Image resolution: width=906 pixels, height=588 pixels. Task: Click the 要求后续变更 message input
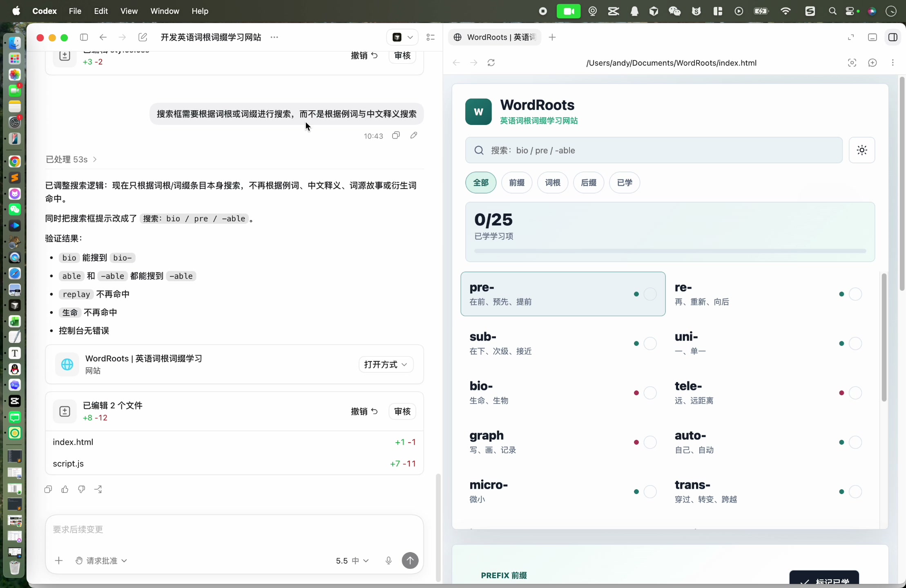234,530
